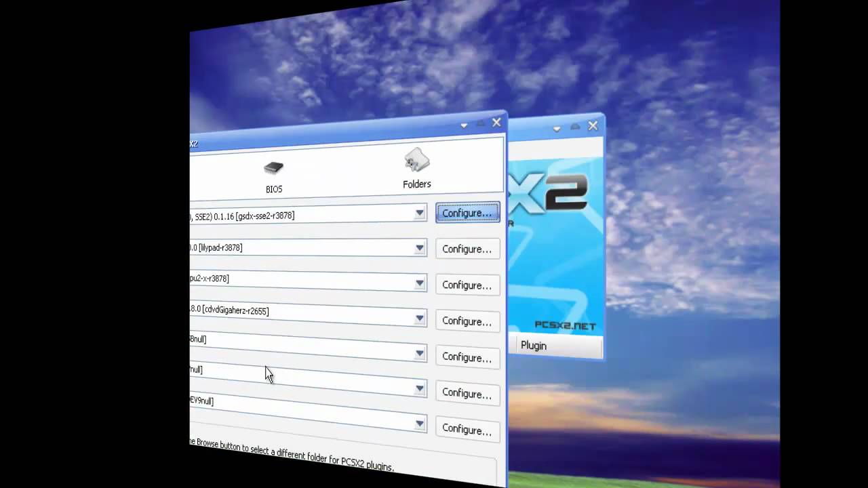868x488 pixels.
Task: Expand the FWnull plugin dropdown
Action: tap(420, 389)
